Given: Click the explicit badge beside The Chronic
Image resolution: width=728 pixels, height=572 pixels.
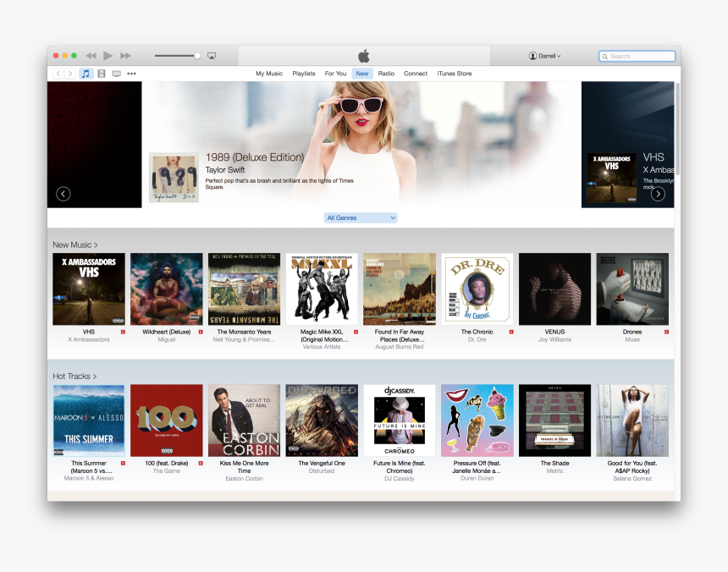Looking at the screenshot, I should pyautogui.click(x=511, y=332).
